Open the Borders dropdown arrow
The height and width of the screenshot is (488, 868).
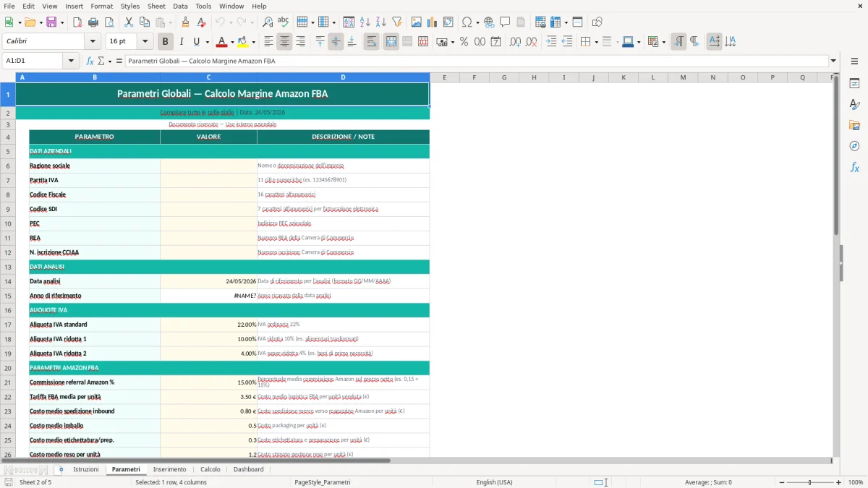click(x=595, y=42)
